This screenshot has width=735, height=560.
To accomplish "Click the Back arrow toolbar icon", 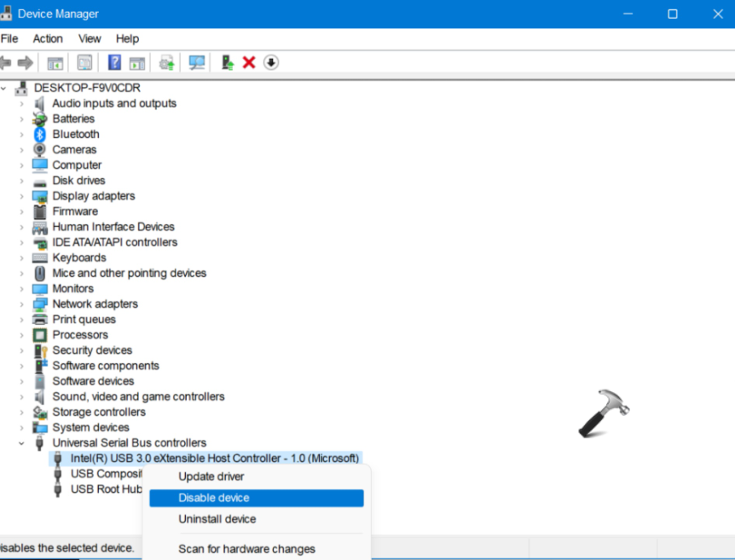I will pyautogui.click(x=5, y=62).
